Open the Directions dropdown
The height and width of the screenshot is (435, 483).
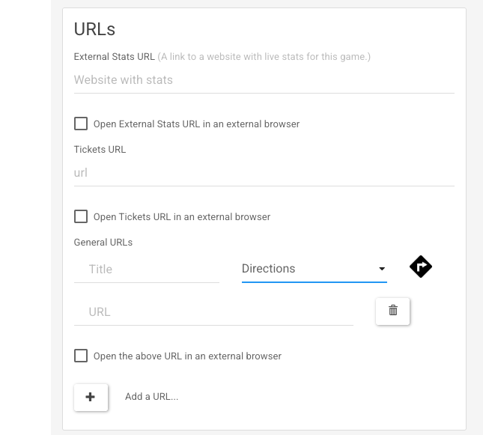pyautogui.click(x=314, y=269)
